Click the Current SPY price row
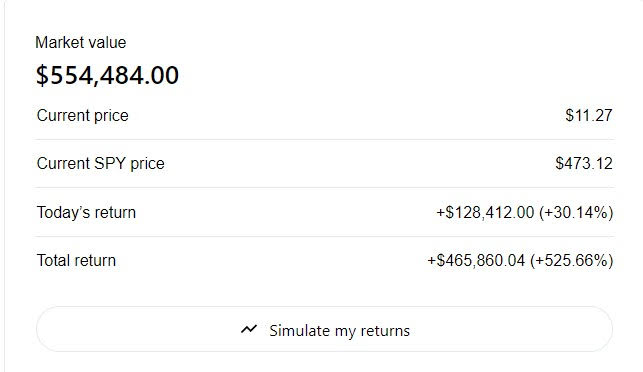The width and height of the screenshot is (643, 372). tap(324, 164)
